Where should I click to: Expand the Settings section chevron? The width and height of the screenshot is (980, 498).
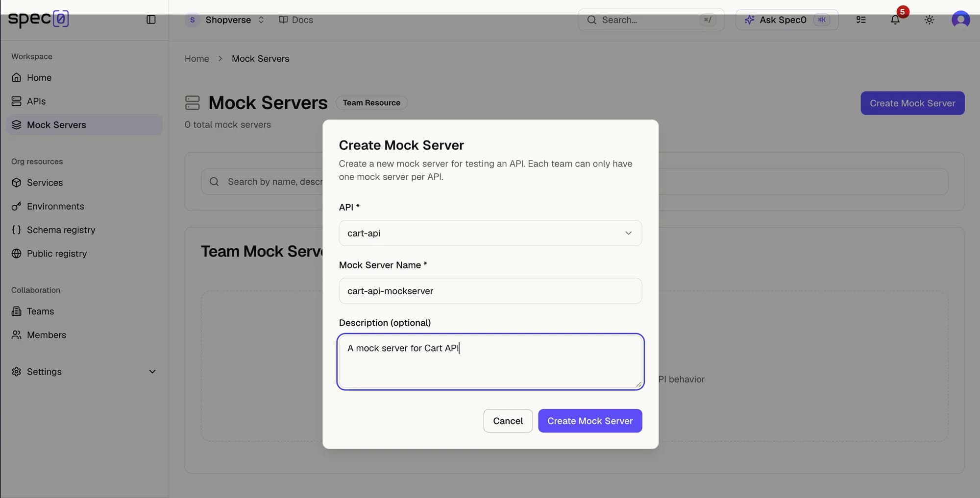coord(152,372)
